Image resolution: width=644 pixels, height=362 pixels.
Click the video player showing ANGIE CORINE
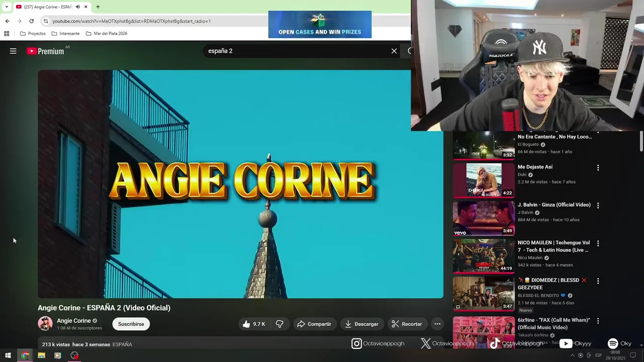(240, 184)
